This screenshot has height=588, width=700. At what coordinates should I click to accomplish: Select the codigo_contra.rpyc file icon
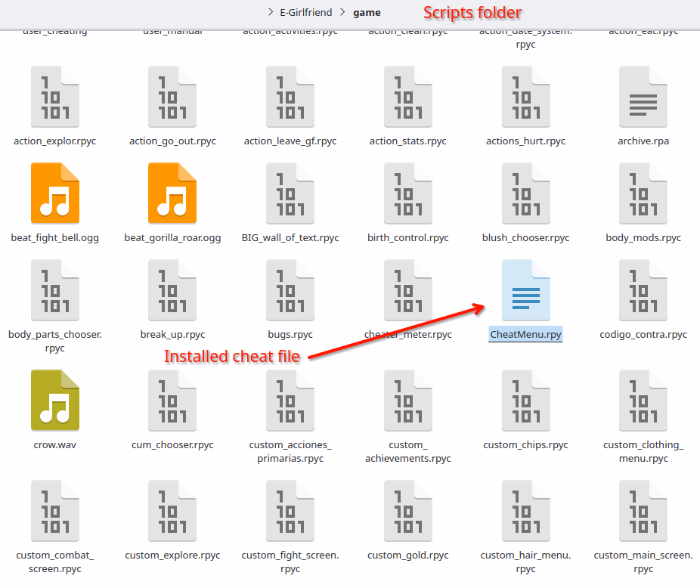[x=643, y=290]
